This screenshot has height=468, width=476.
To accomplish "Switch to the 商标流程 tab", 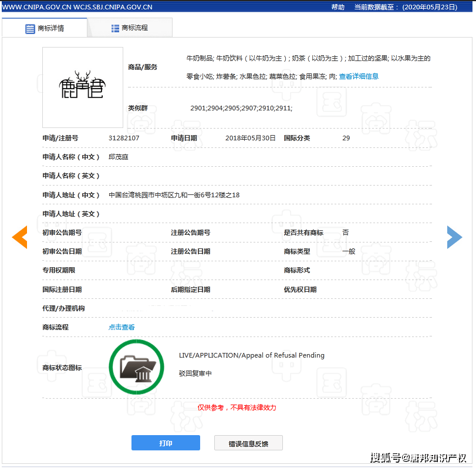I will pyautogui.click(x=129, y=28).
